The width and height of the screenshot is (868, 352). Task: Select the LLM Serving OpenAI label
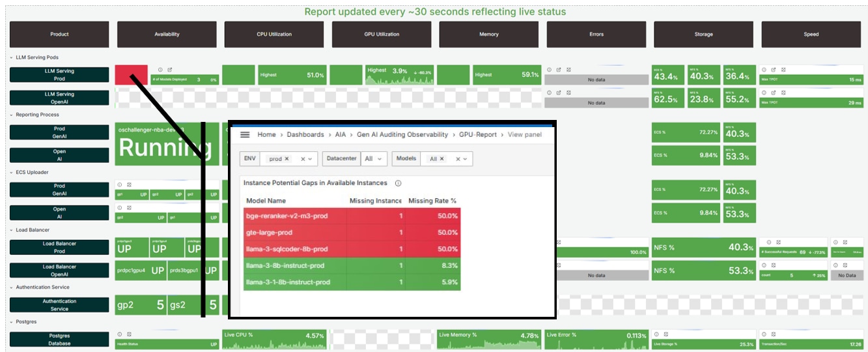59,98
